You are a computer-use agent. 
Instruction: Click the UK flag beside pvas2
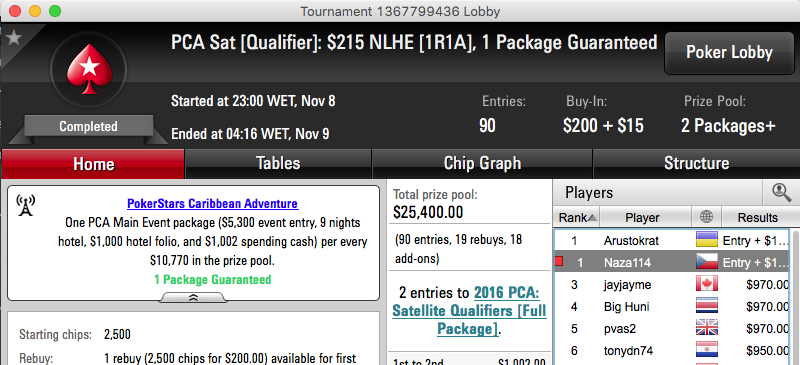click(707, 328)
